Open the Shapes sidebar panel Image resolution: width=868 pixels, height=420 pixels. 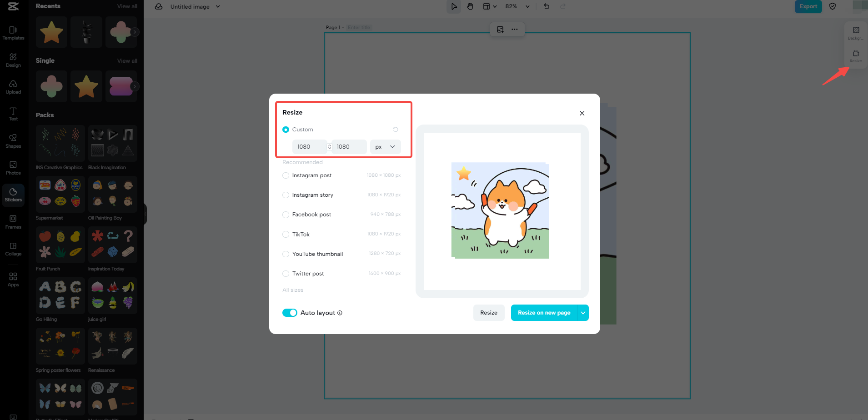click(13, 141)
